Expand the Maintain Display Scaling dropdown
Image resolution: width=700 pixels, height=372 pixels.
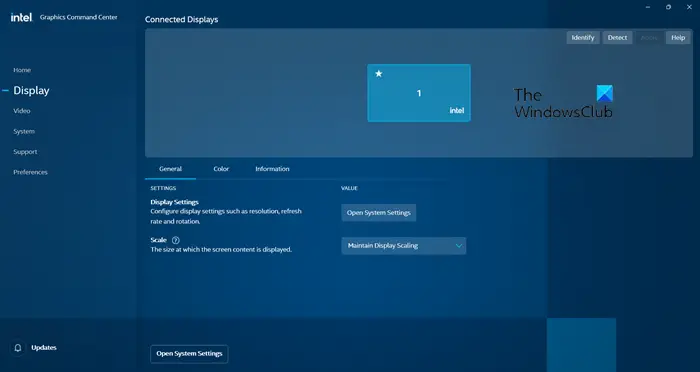click(404, 246)
